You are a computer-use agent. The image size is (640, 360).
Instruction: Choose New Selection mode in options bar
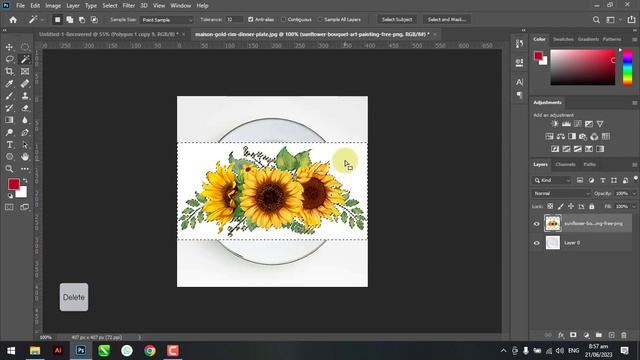(x=58, y=20)
